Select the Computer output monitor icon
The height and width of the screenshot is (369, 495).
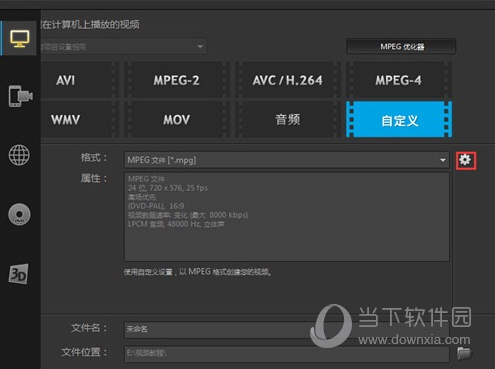[x=19, y=39]
